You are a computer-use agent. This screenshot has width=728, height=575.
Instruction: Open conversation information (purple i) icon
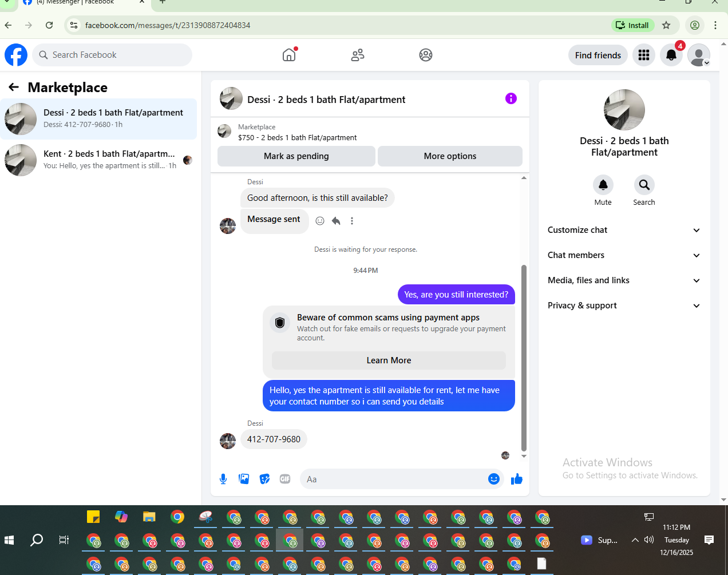511,98
